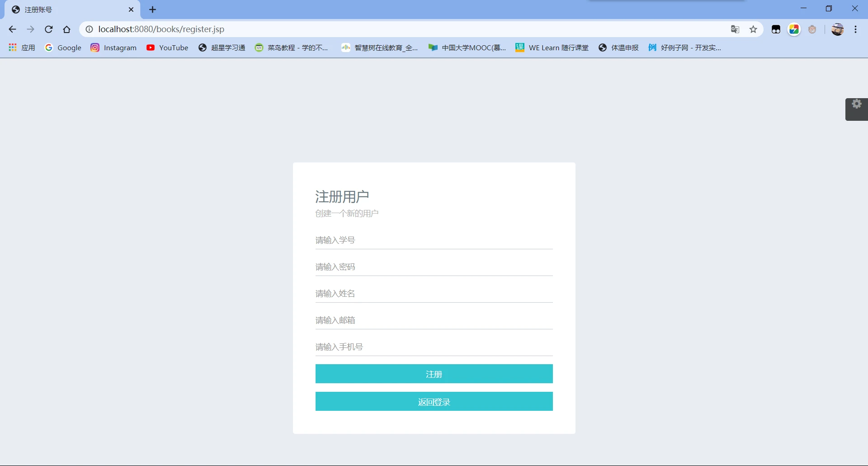Image resolution: width=868 pixels, height=466 pixels.
Task: Restore down the browser window
Action: (829, 8)
